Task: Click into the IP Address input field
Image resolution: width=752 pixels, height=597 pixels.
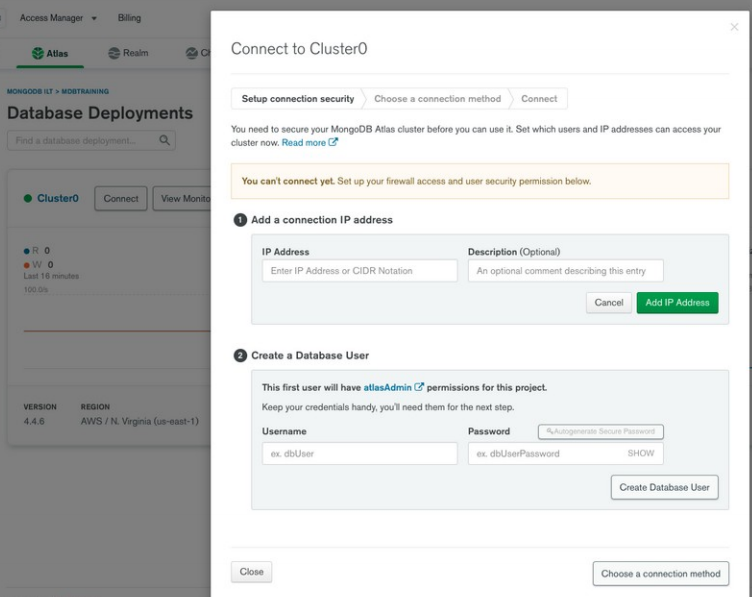Action: click(x=359, y=271)
